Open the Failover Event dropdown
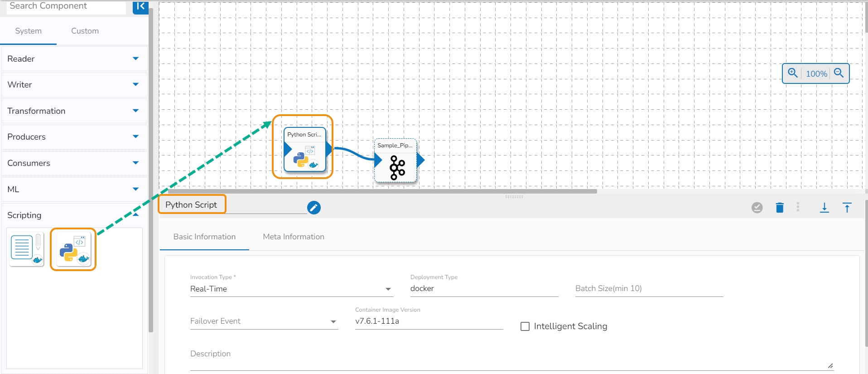The height and width of the screenshot is (374, 868). coord(264,321)
